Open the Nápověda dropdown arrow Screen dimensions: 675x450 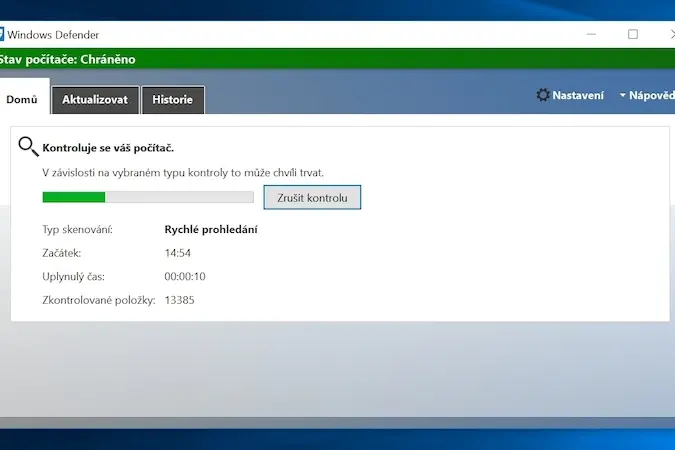tap(622, 95)
